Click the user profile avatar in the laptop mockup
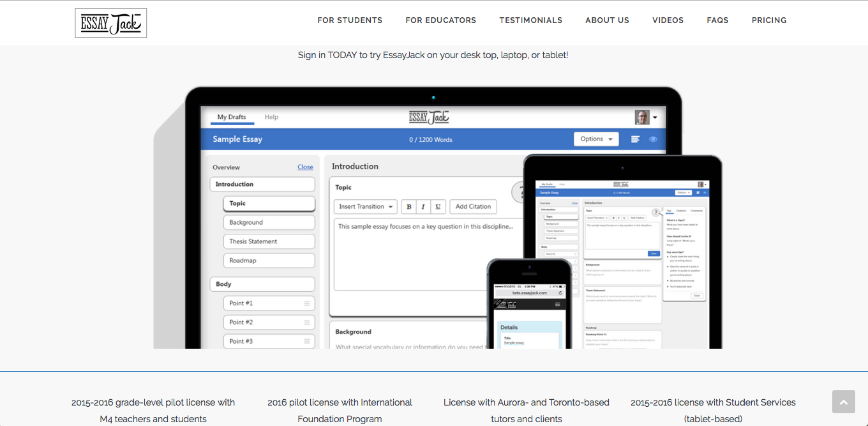Screen dimensions: 868x426 click(x=642, y=117)
